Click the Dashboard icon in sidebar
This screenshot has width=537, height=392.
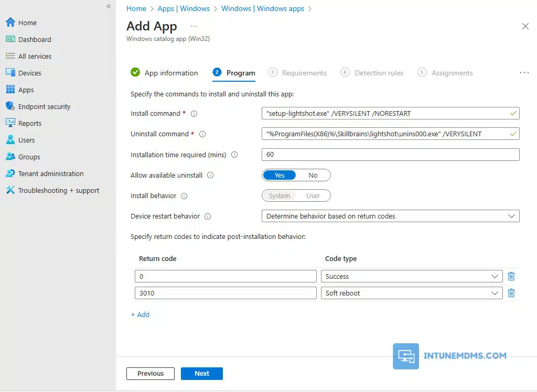(10, 39)
